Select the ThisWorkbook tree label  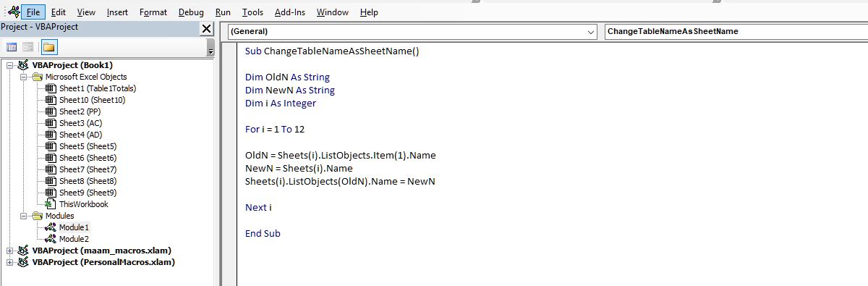pos(84,204)
